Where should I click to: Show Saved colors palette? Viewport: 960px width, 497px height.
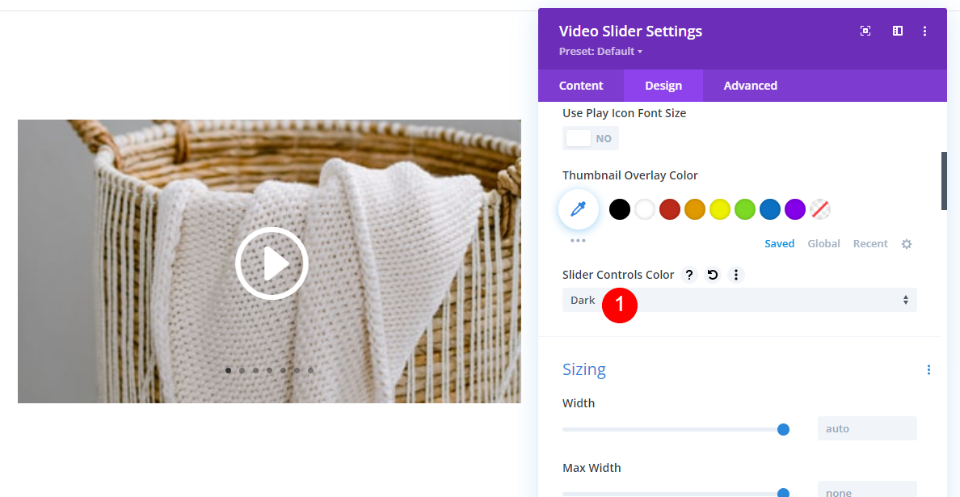(779, 244)
